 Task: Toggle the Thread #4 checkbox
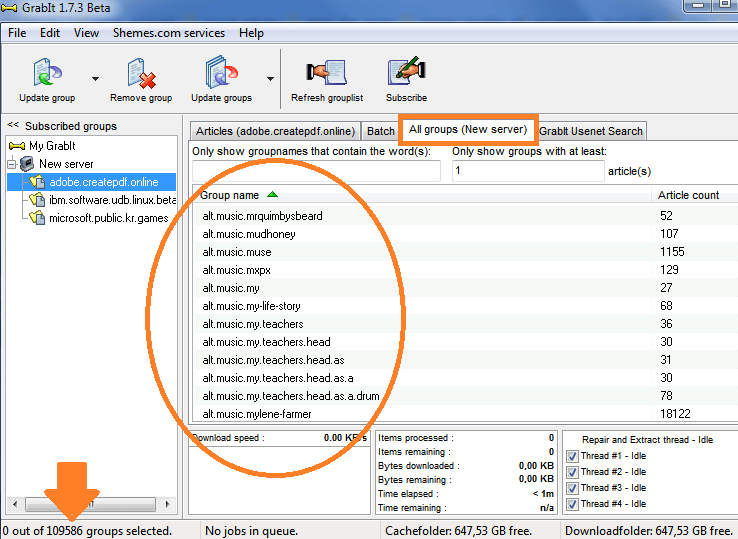(x=572, y=504)
